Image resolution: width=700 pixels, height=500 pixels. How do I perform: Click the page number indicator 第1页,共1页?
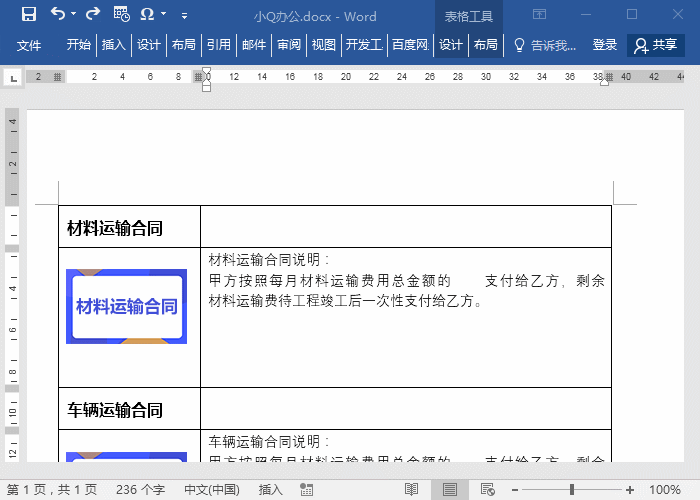tap(52, 490)
